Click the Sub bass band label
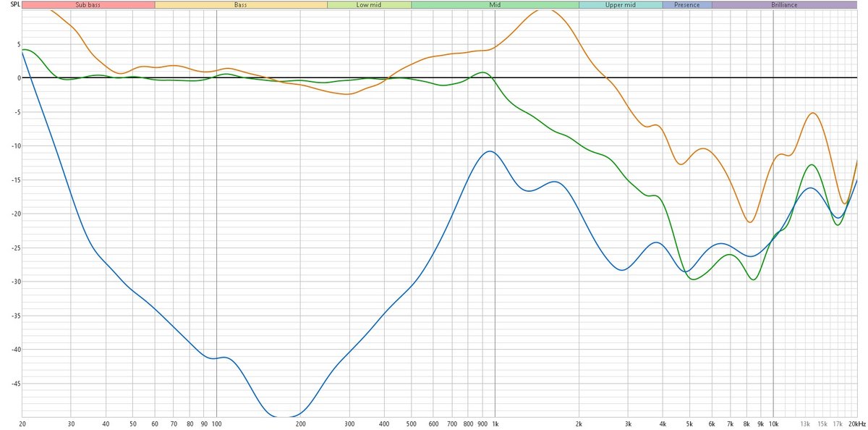This screenshot has height=430, width=868. pos(88,4)
